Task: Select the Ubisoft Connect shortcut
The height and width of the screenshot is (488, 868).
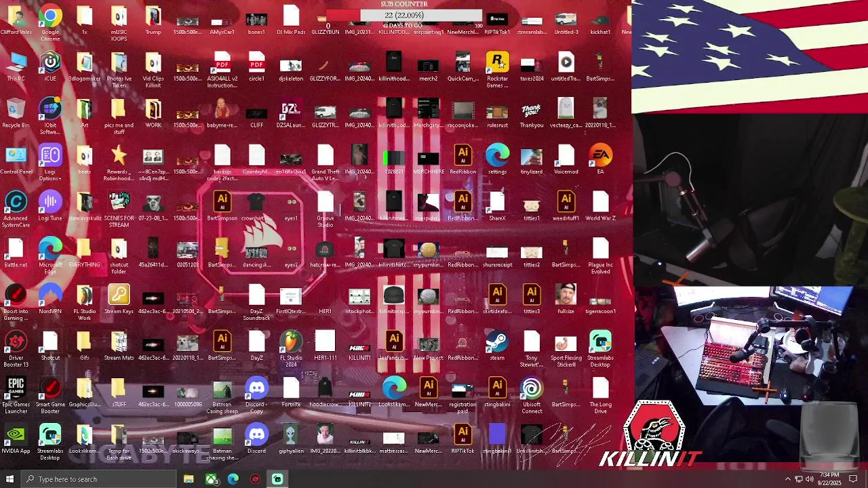Action: pyautogui.click(x=532, y=395)
